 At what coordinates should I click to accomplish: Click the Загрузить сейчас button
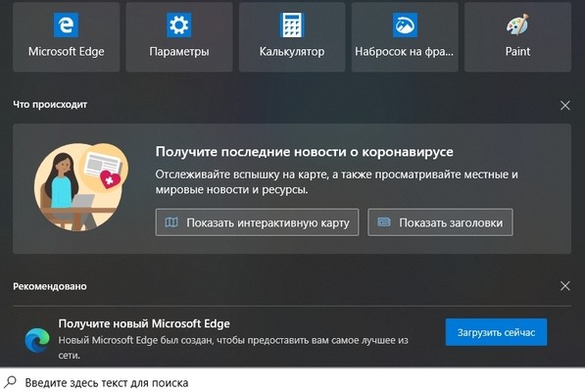click(x=496, y=332)
